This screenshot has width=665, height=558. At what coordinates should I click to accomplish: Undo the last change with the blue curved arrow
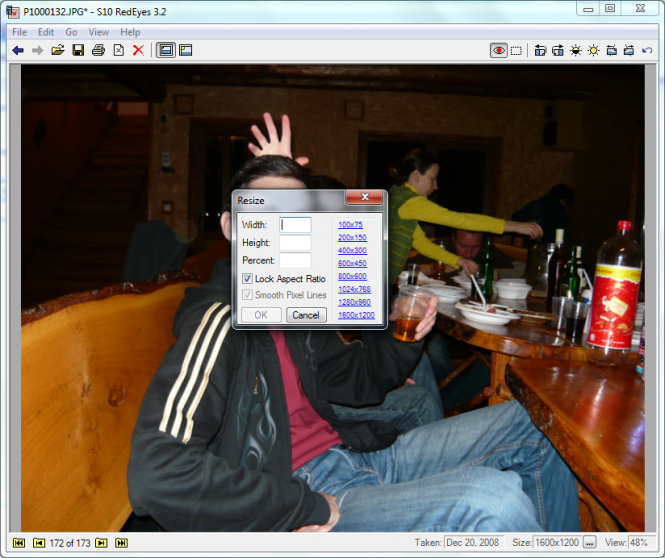647,50
